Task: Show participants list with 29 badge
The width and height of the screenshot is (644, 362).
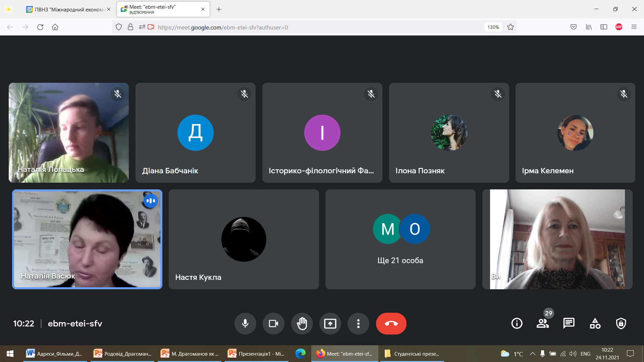Action: click(543, 323)
